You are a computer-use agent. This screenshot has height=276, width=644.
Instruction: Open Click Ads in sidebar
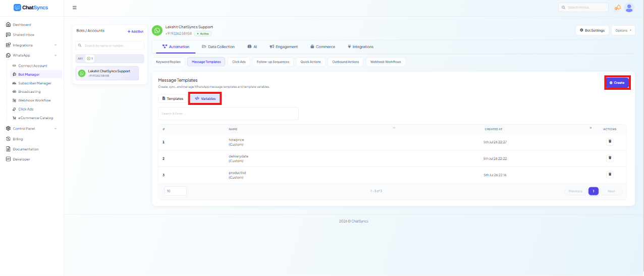pyautogui.click(x=26, y=109)
